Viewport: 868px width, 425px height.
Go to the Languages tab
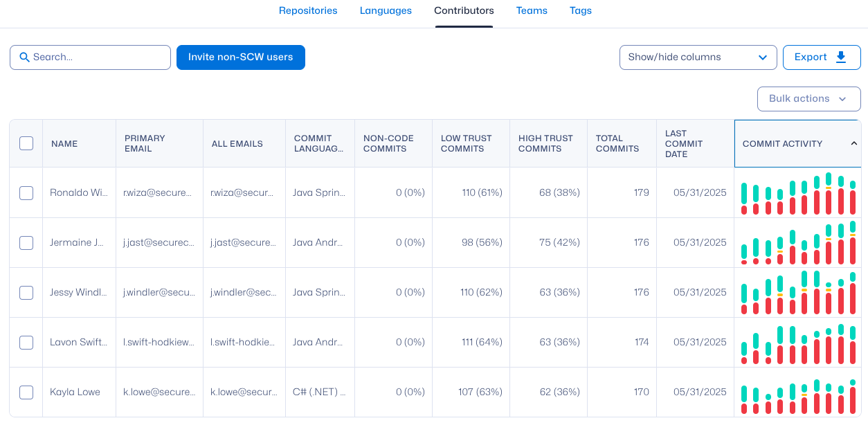point(386,11)
